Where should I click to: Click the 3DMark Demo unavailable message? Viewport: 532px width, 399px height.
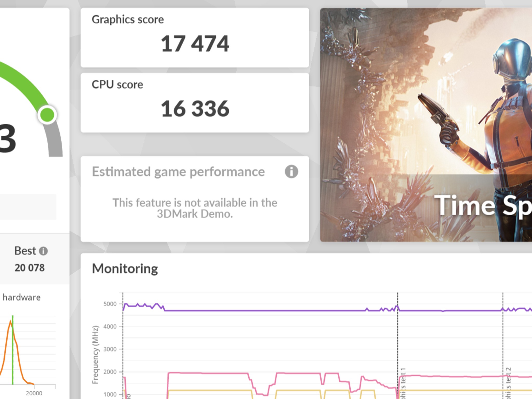(195, 208)
